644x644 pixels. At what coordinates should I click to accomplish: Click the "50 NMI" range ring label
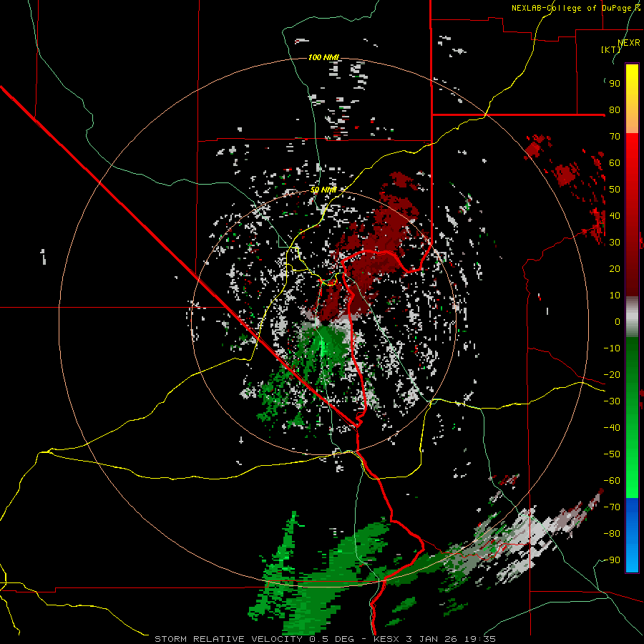(x=323, y=190)
